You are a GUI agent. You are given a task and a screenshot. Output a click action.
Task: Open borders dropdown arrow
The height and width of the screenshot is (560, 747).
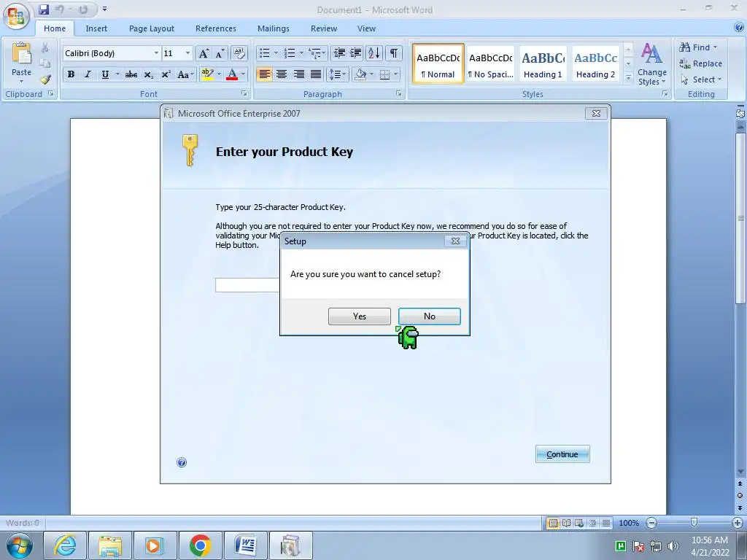(396, 74)
